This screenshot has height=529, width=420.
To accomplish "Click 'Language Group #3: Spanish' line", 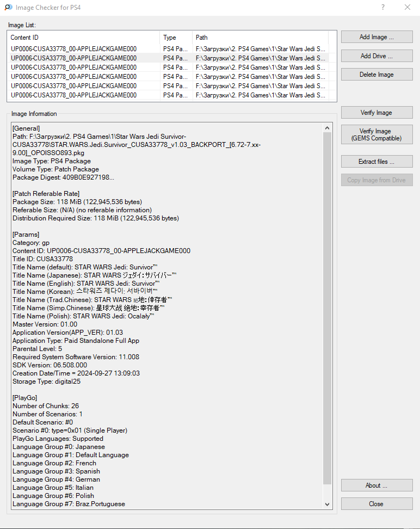I will point(57,471).
